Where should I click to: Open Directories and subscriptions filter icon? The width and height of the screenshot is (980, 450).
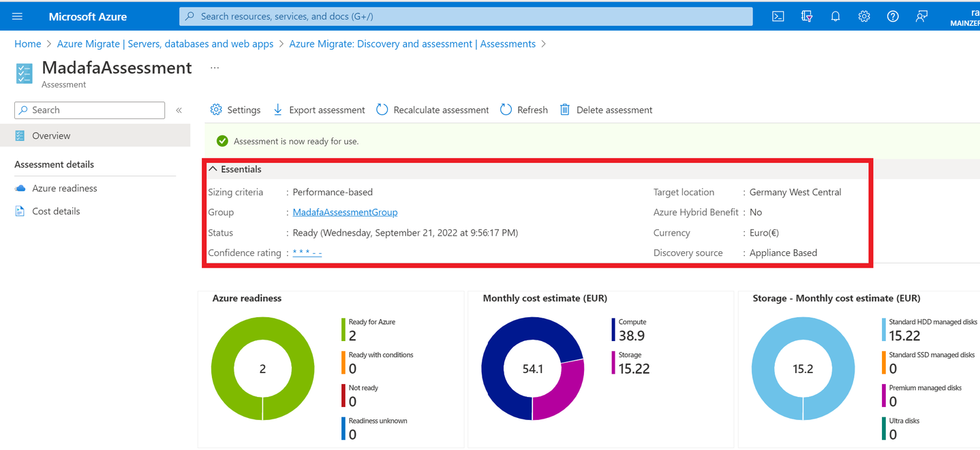tap(807, 16)
